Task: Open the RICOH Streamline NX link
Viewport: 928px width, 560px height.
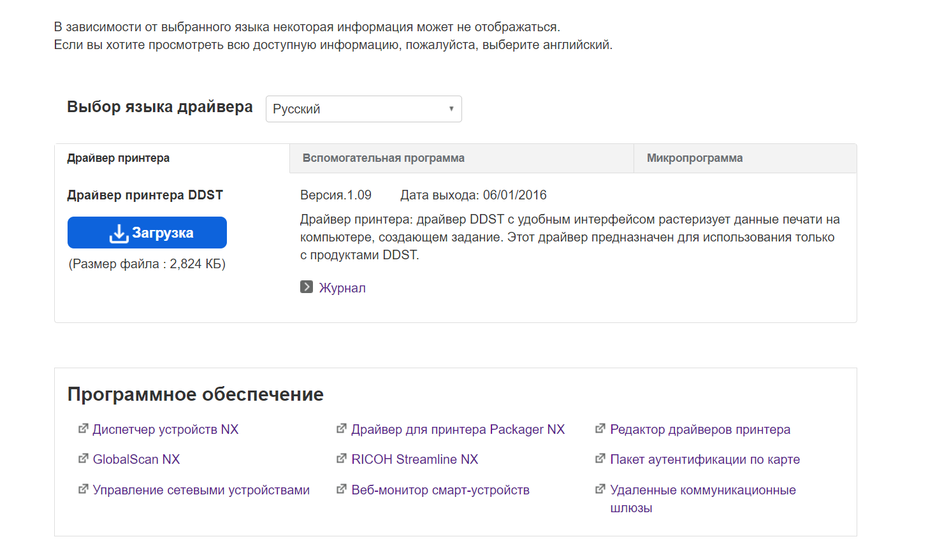Action: click(415, 459)
